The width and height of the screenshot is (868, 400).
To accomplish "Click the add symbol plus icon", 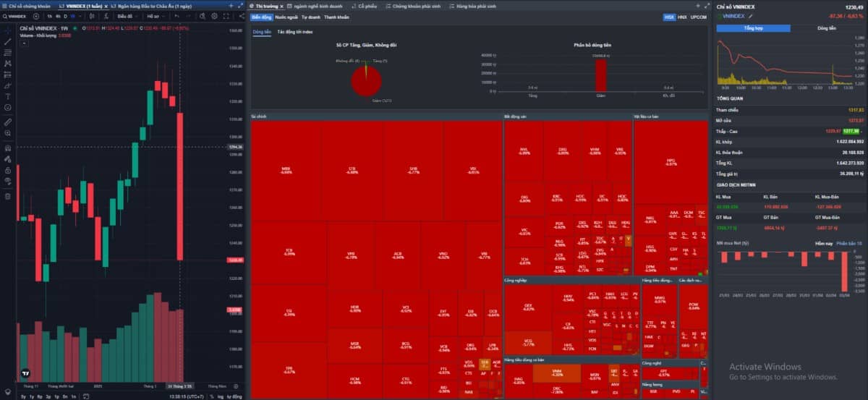I will click(x=36, y=16).
